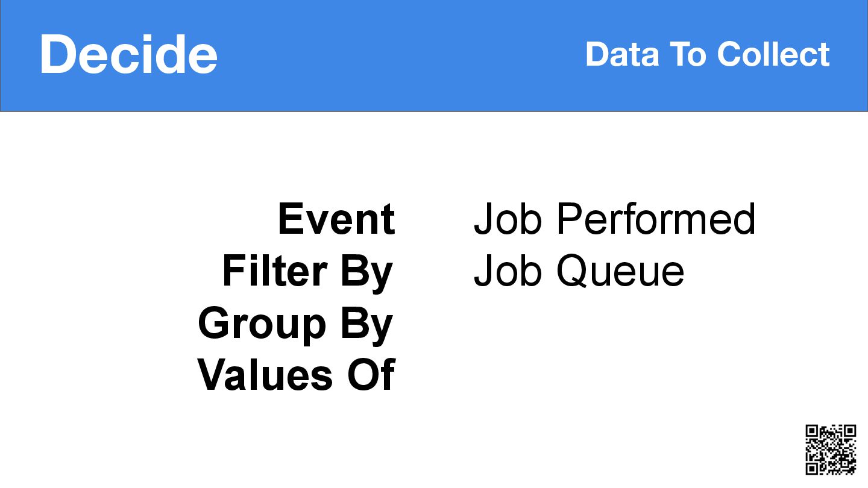Click the QR code's bottom-left finder square
Image resolution: width=868 pixels, height=488 pixels.
(812, 469)
